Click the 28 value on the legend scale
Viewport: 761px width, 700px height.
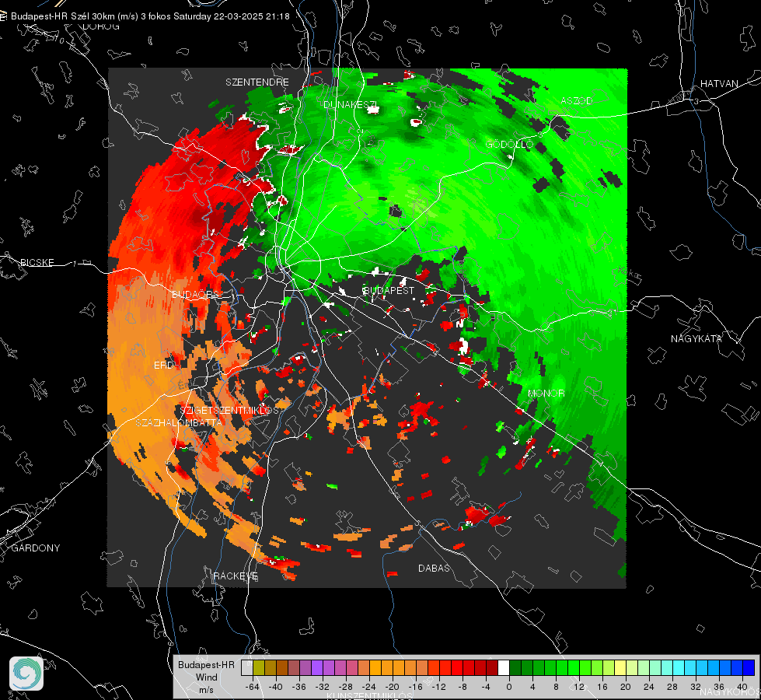click(x=672, y=687)
